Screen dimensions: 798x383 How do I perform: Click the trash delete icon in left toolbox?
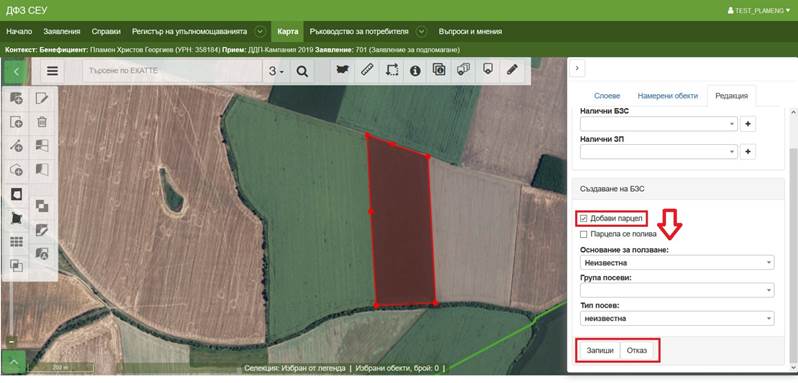click(x=42, y=122)
